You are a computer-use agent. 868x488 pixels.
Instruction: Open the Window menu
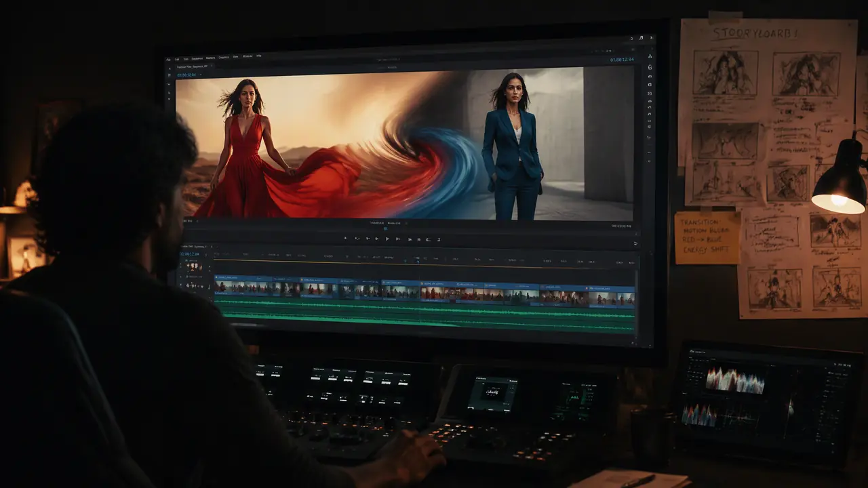coord(248,56)
